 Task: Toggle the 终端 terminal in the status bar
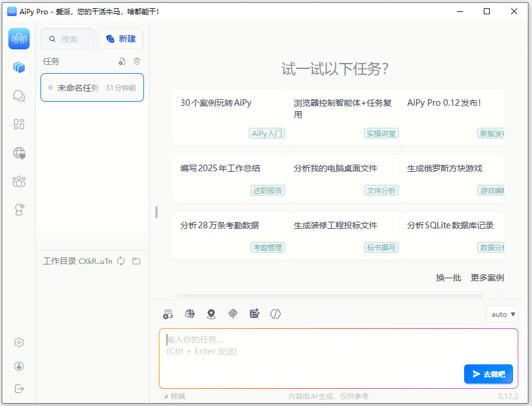pos(174,396)
